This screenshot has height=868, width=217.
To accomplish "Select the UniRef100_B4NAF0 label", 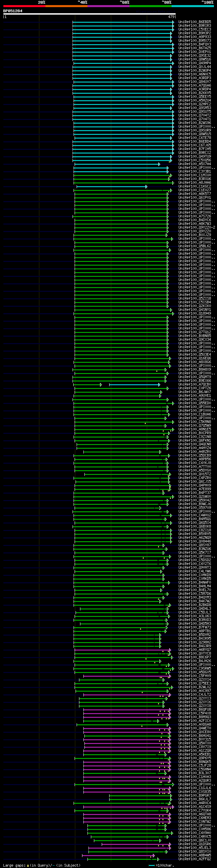I will tap(195, 583).
